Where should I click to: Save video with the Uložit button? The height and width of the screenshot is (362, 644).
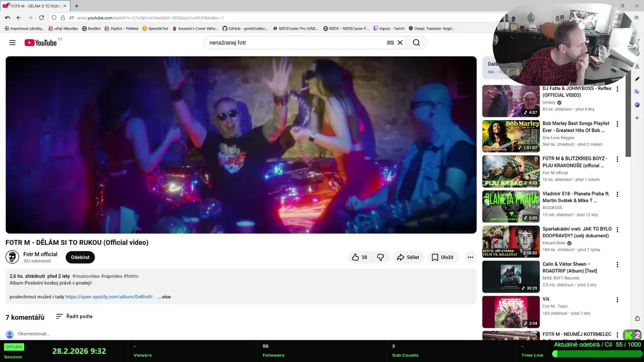[443, 257]
